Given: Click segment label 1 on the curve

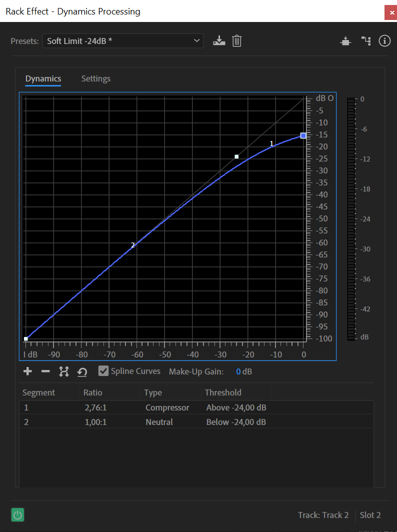Looking at the screenshot, I should tap(271, 143).
